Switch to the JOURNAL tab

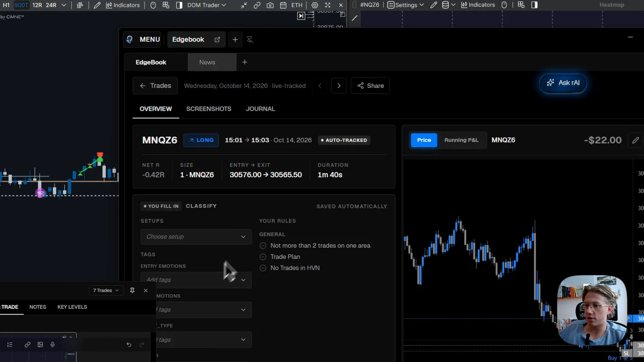tap(260, 109)
